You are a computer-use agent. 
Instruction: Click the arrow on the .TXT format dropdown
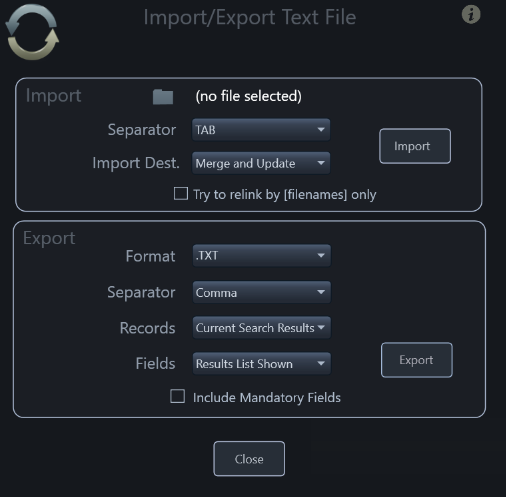[321, 255]
